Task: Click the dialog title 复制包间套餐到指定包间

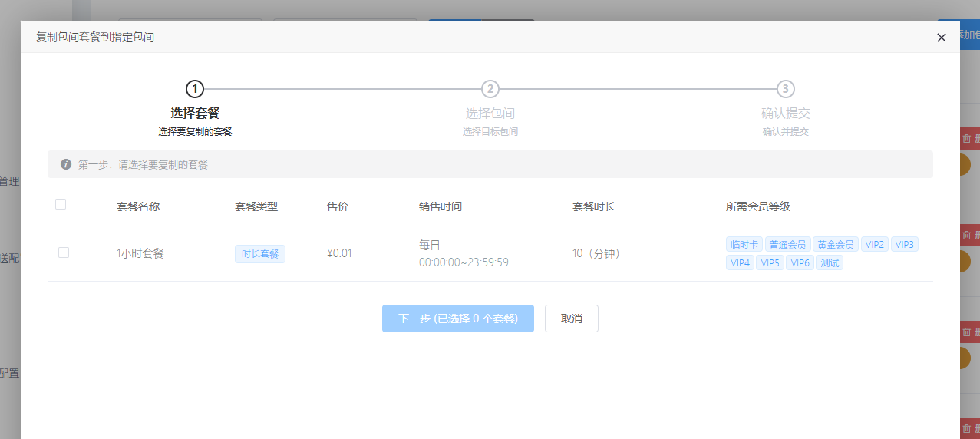Action: [x=95, y=37]
